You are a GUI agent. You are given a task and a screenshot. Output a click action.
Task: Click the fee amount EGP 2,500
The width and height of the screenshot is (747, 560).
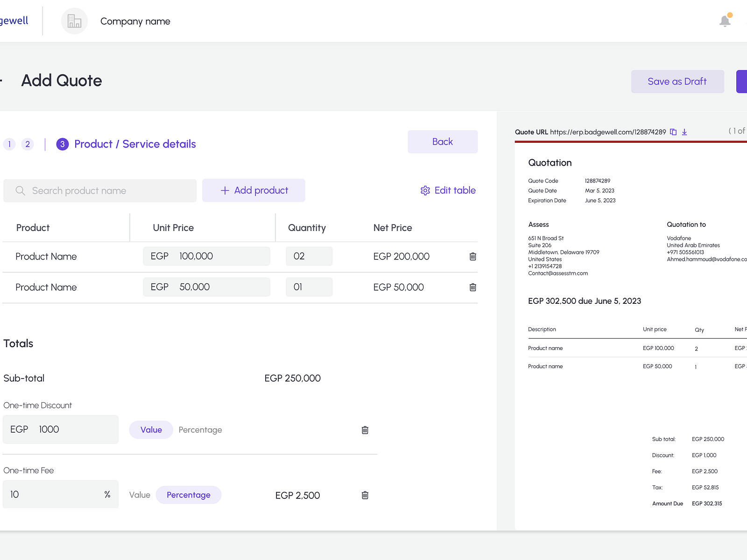(x=297, y=496)
